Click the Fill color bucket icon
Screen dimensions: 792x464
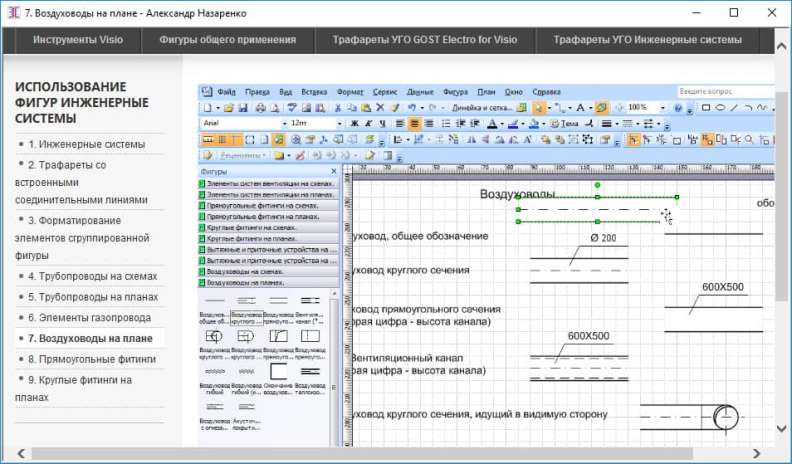534,123
